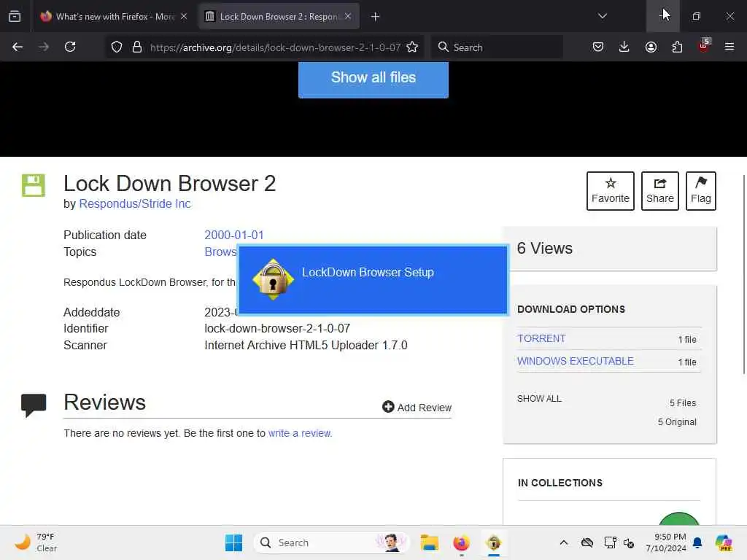
Task: Open the clock showing 9:50 PM
Action: (666, 542)
